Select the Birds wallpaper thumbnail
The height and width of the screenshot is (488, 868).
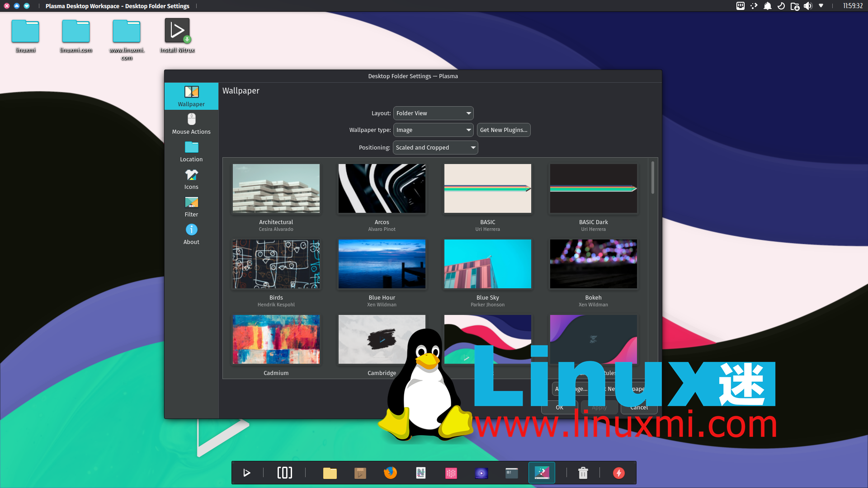coord(276,264)
